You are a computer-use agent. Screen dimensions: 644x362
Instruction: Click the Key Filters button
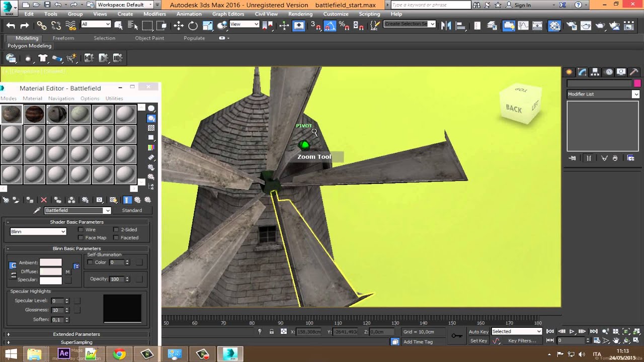point(522,341)
